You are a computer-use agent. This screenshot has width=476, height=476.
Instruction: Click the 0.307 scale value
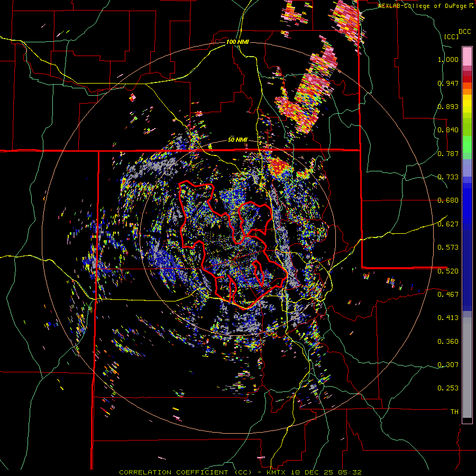(x=448, y=364)
